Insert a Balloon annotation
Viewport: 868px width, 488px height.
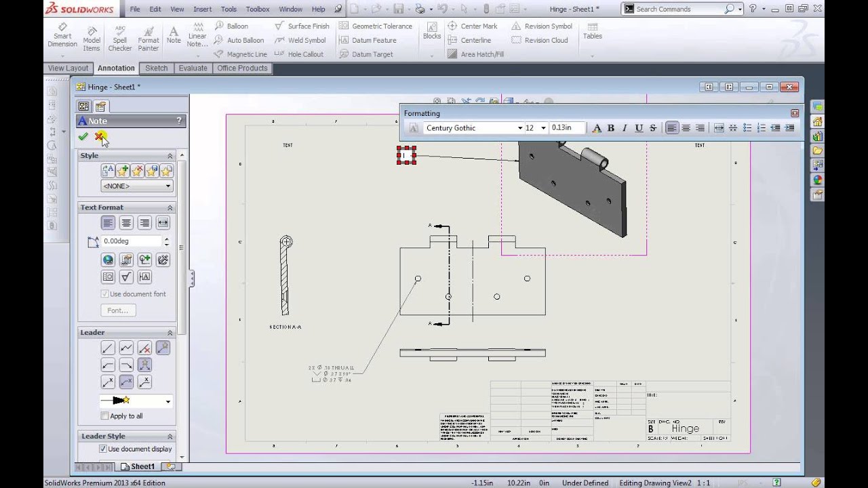(231, 26)
